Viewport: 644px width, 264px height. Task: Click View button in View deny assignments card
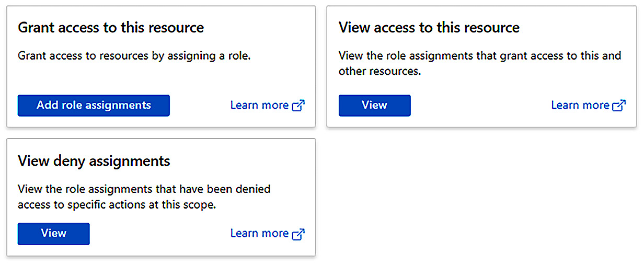pyautogui.click(x=53, y=233)
